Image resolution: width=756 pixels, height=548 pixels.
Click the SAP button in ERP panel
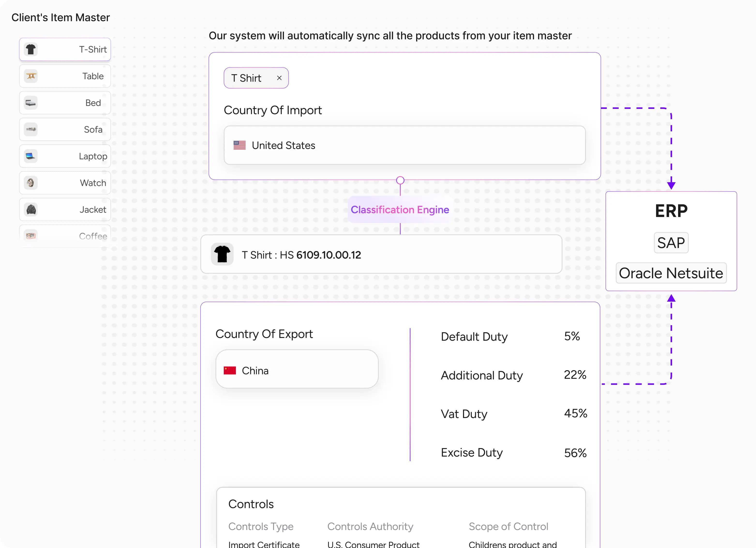click(x=671, y=243)
